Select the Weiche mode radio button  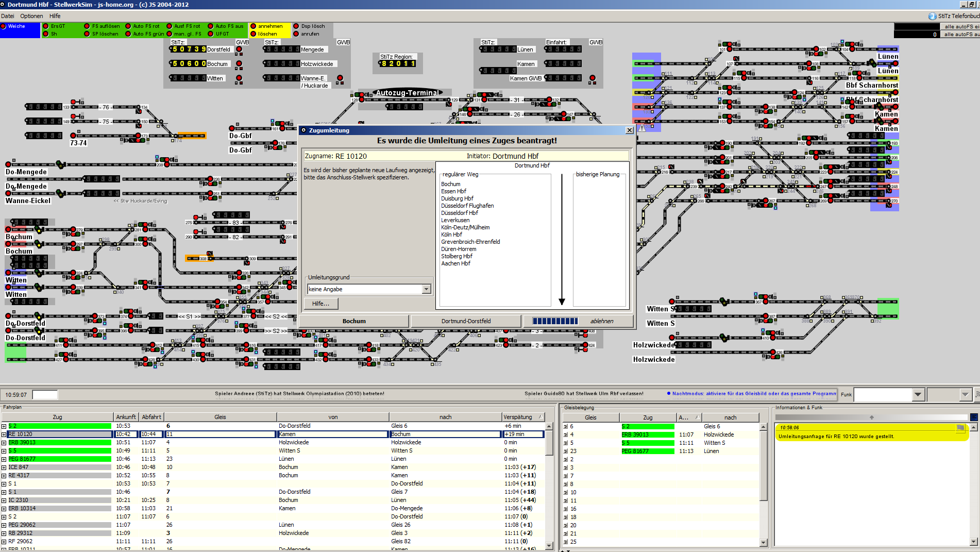pos(4,26)
